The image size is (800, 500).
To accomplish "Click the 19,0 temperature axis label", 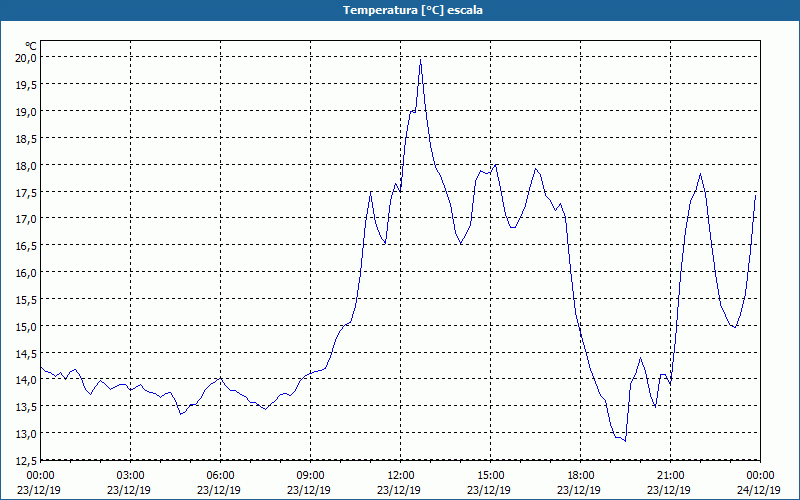I will 26,111.
